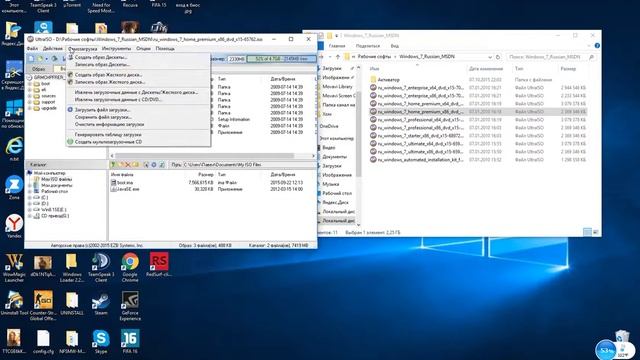Choose 'Создать образ Дискеты...' menu entry
The image size is (640, 360).
[x=138, y=58]
